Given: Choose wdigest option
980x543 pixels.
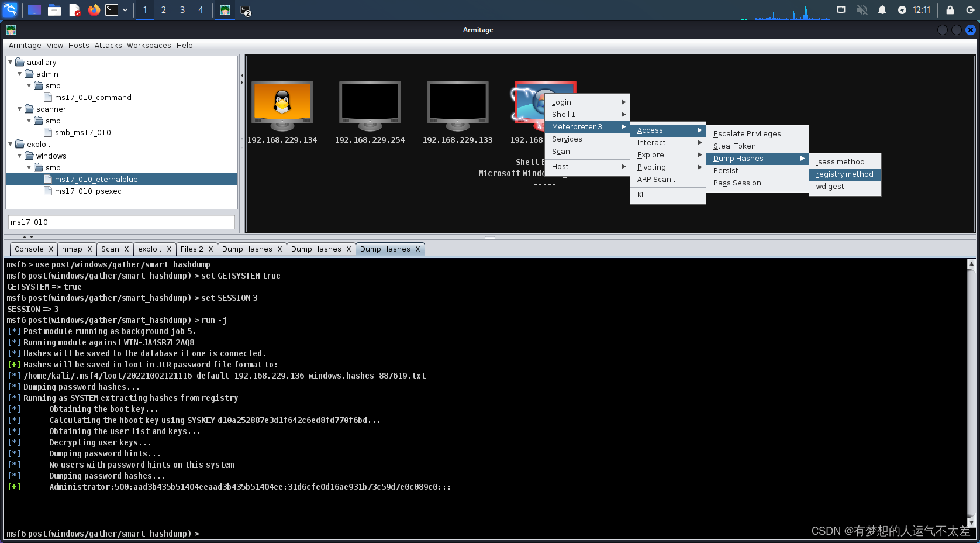Looking at the screenshot, I should point(845,187).
